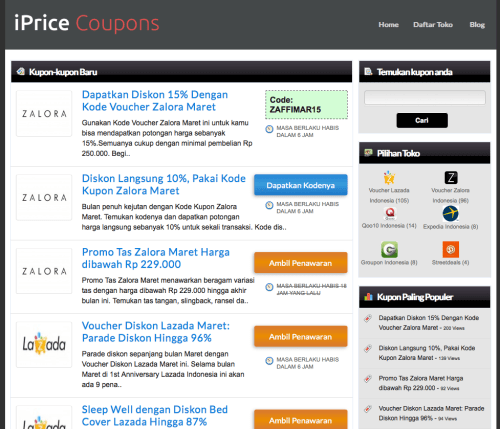Click tag icon beside popular Dapatkan Diskon 15%

pos(368,318)
